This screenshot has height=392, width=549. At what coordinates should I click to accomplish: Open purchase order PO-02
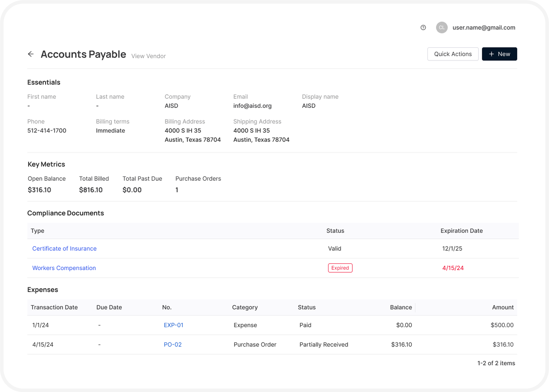point(172,345)
